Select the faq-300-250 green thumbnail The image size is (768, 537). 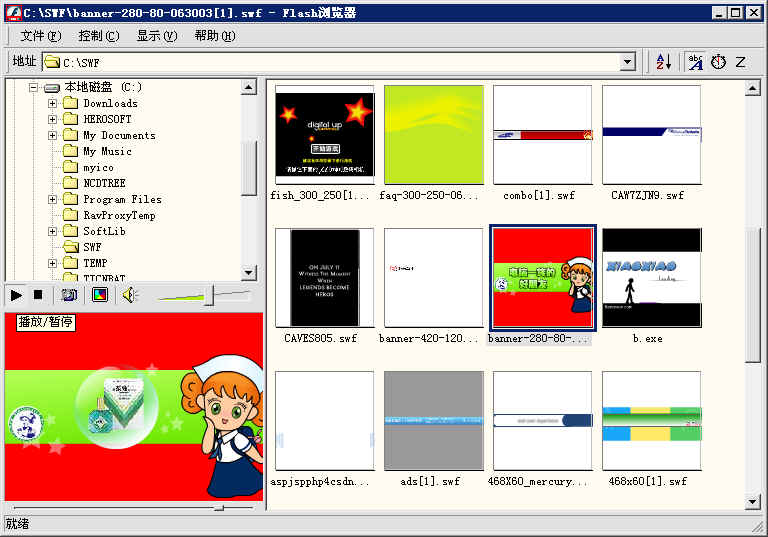point(434,135)
